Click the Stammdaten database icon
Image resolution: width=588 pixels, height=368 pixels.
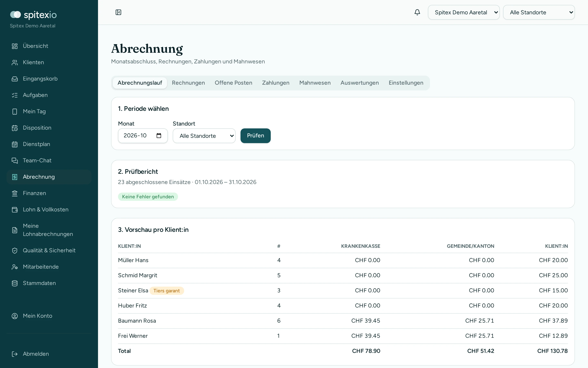pyautogui.click(x=14, y=283)
